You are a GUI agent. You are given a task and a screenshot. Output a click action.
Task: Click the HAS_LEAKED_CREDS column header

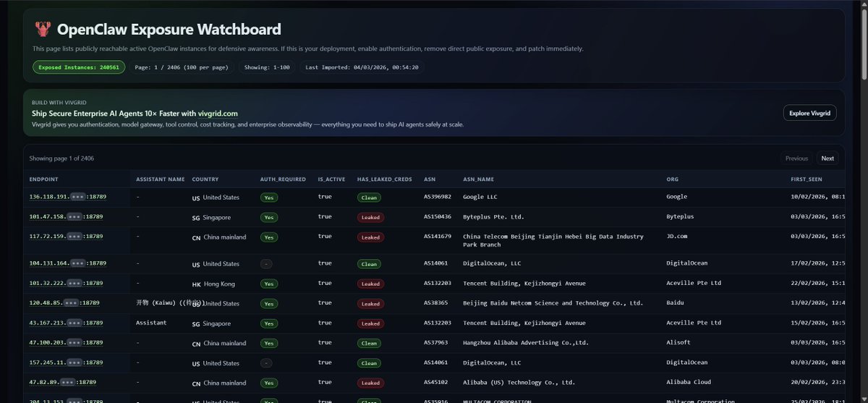click(x=385, y=179)
